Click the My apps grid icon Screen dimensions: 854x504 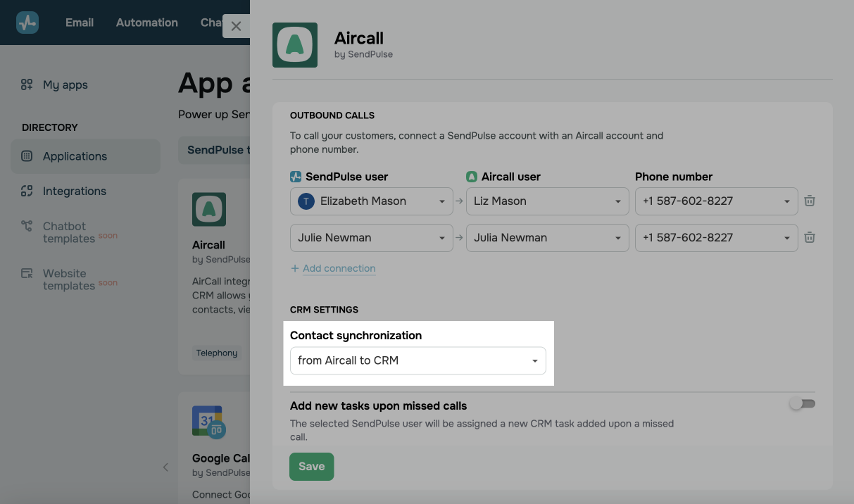[27, 84]
